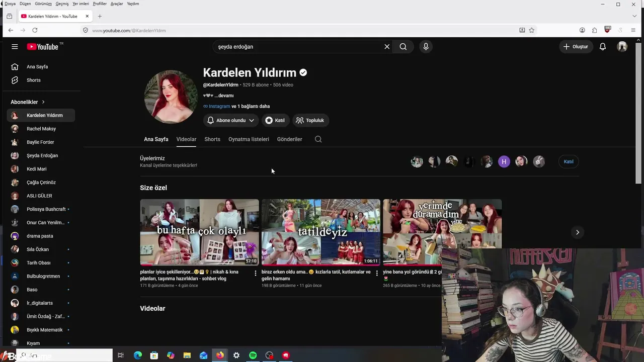Close the Kardelen Yıldırım YouTube tab

87,16
